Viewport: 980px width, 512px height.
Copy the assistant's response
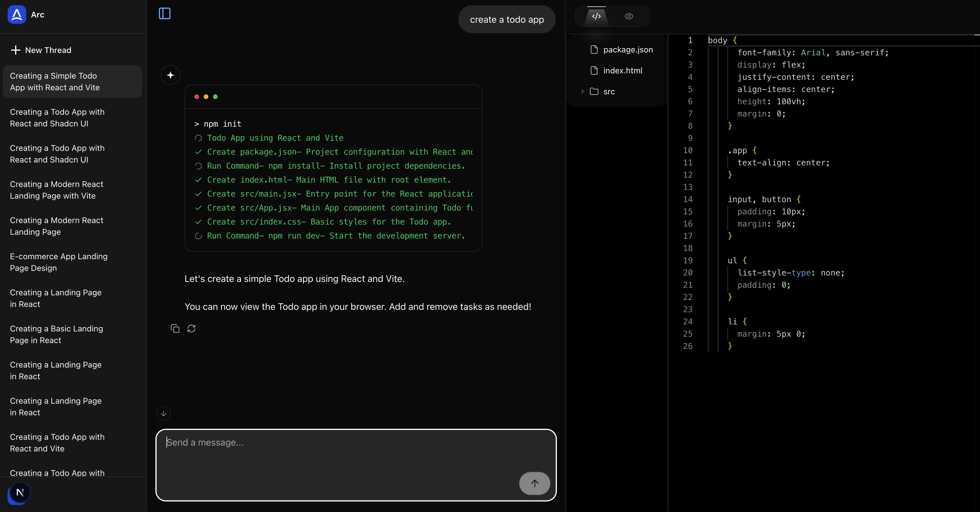point(175,328)
